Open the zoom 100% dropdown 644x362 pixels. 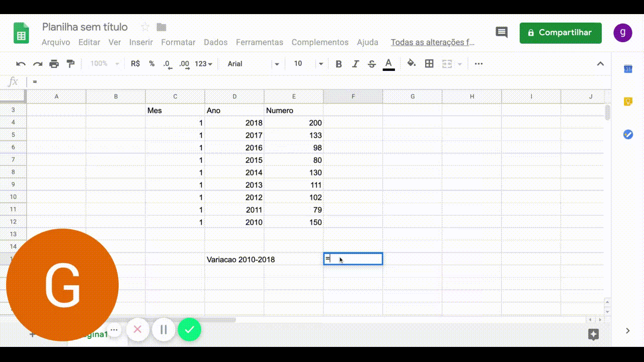tap(105, 64)
